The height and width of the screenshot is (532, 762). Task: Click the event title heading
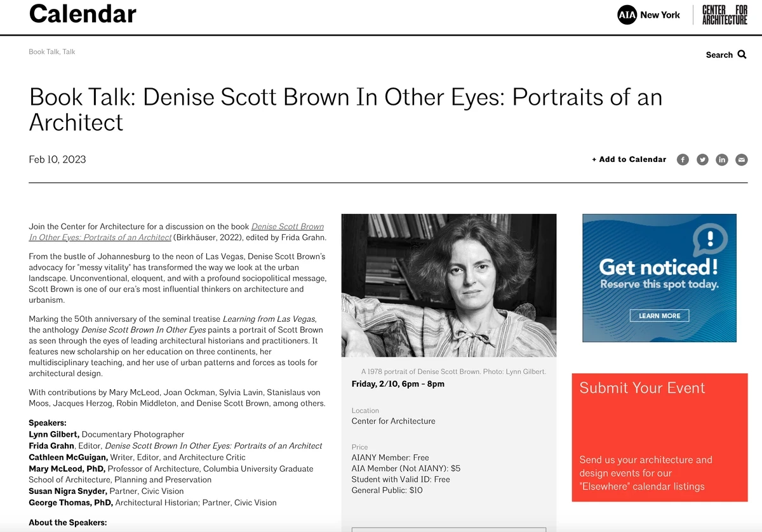pyautogui.click(x=346, y=109)
